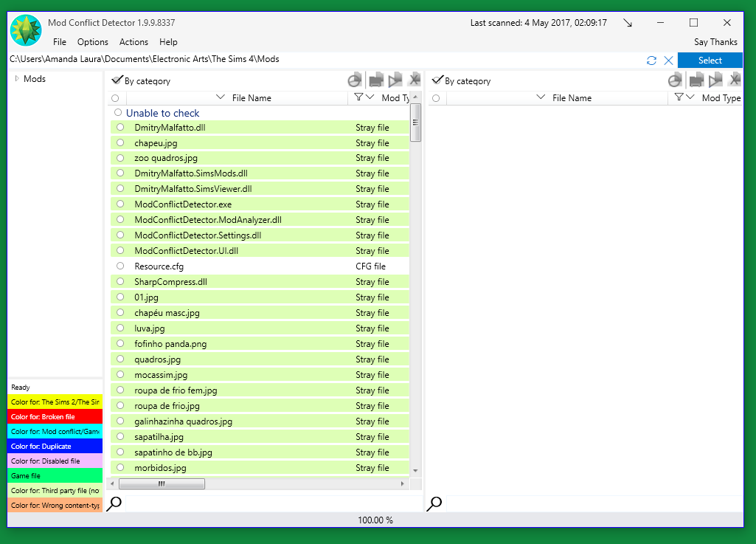The image size is (756, 544).
Task: Open the right Mod Type column dropdown chevron
Action: (x=690, y=97)
